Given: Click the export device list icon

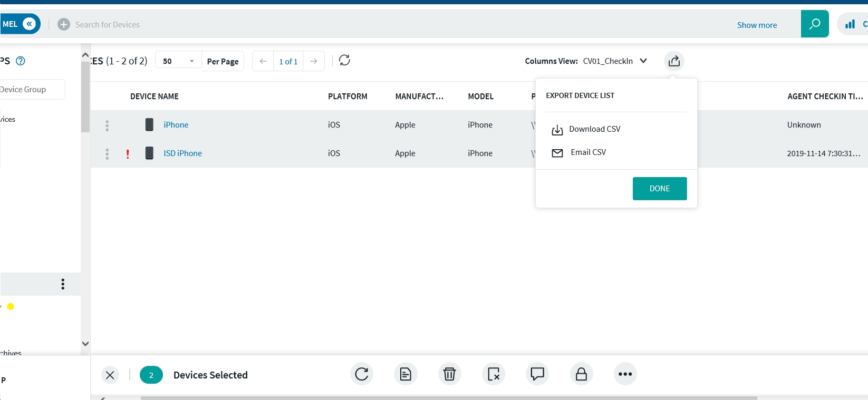Looking at the screenshot, I should click(x=674, y=61).
